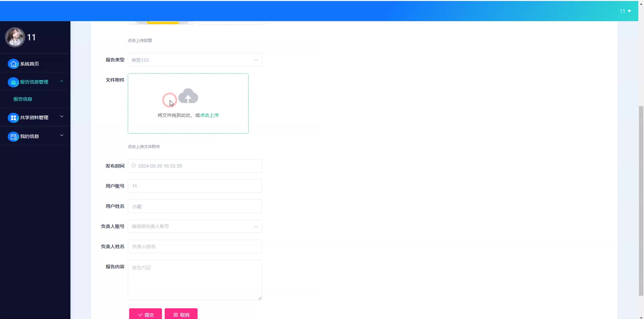Click the 发布时间 date input field

(195, 166)
